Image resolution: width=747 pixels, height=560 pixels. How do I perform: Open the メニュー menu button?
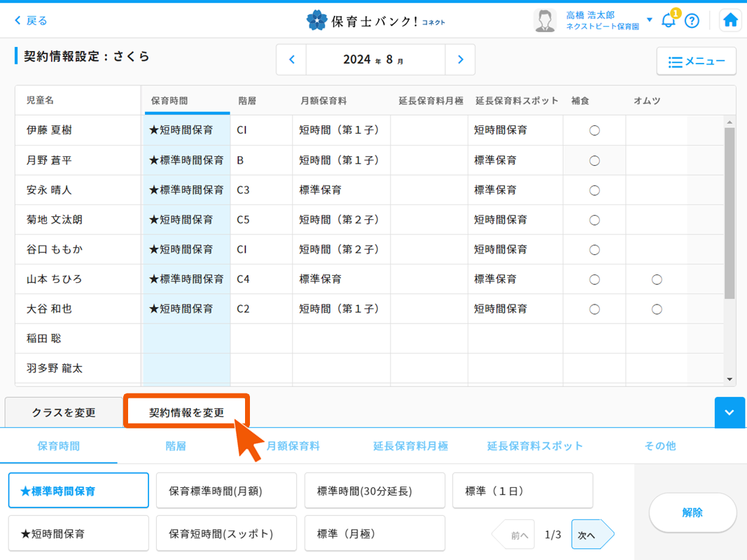(696, 62)
